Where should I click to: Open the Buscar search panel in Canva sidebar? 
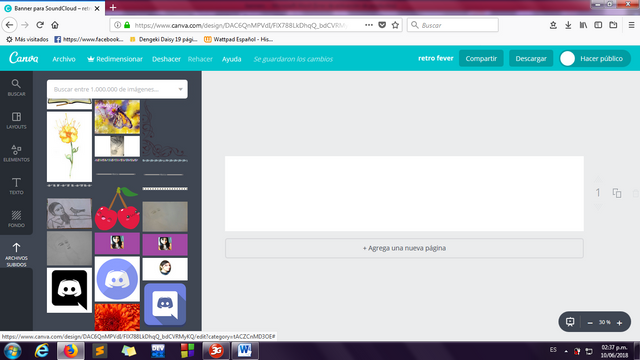click(x=16, y=88)
